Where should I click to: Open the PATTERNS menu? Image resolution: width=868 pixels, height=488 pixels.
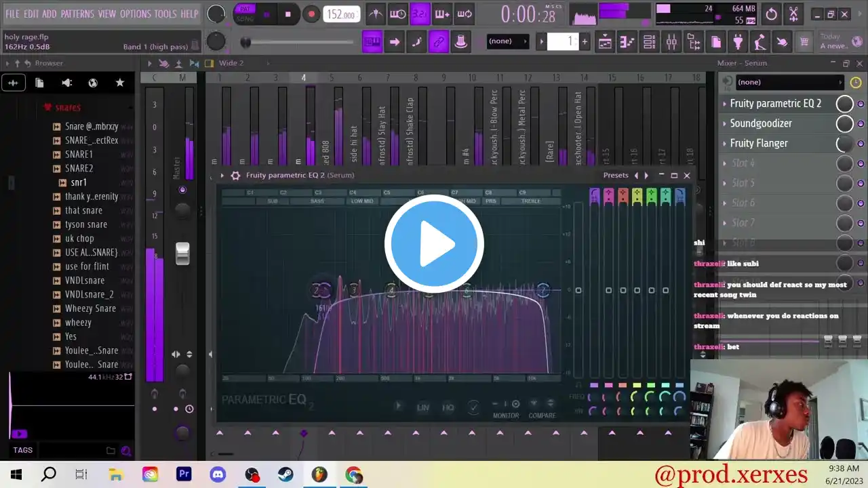click(x=77, y=14)
